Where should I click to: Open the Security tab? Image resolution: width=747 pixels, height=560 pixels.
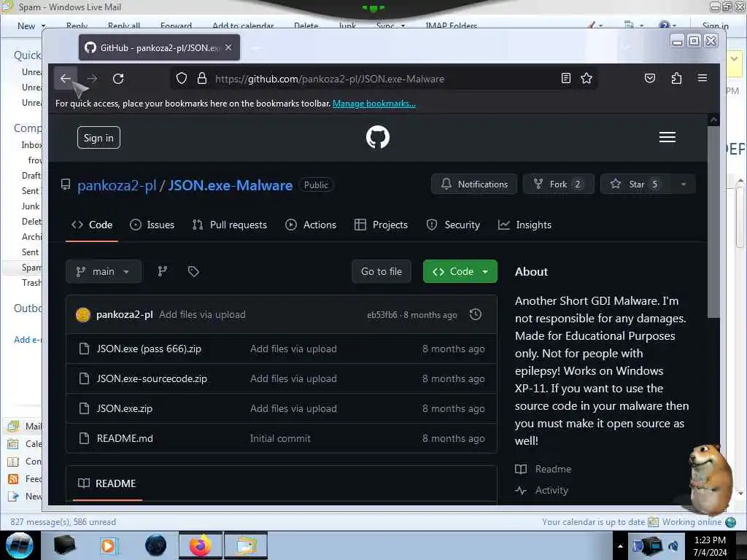tap(453, 225)
